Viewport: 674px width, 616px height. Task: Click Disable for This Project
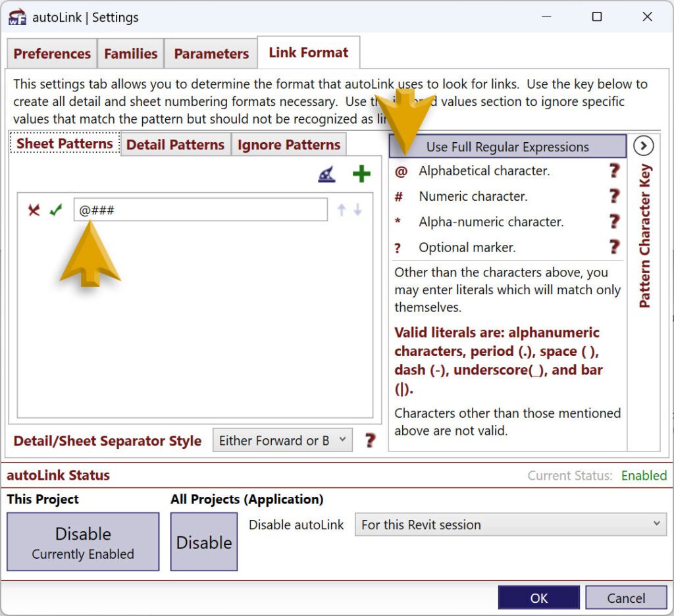click(x=83, y=542)
